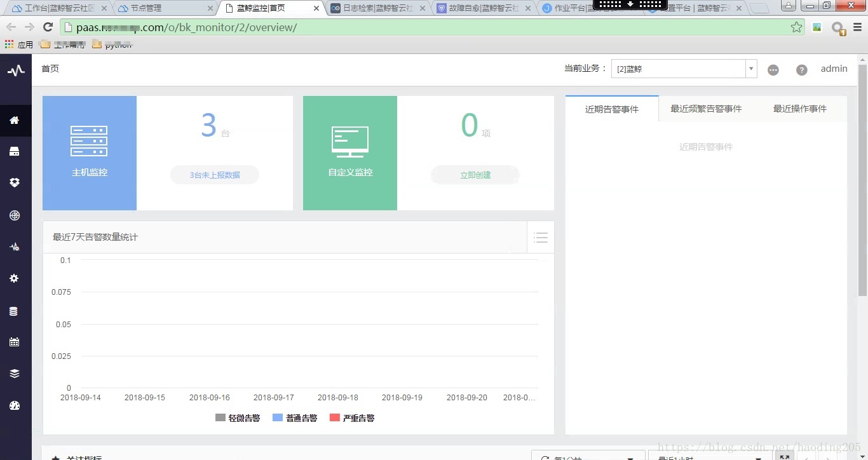Click the magnifier extension icon in browser toolbar

pos(839,28)
